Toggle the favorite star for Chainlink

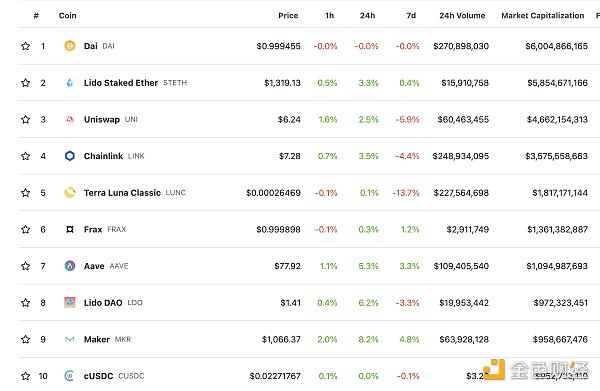coord(26,156)
